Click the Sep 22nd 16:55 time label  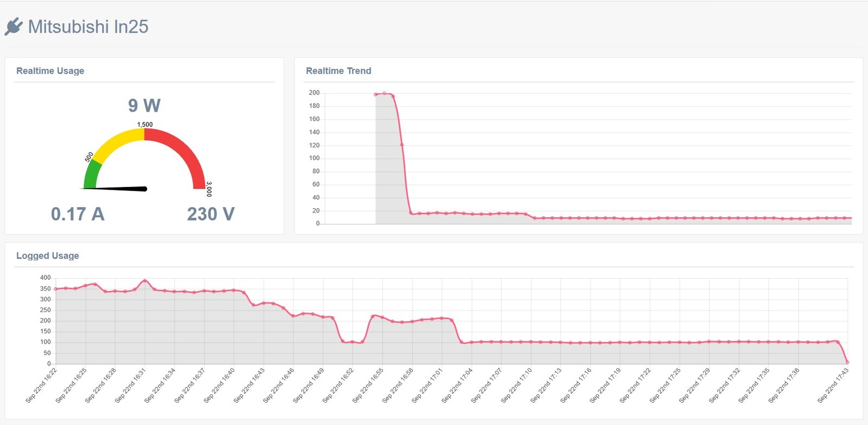tap(368, 385)
